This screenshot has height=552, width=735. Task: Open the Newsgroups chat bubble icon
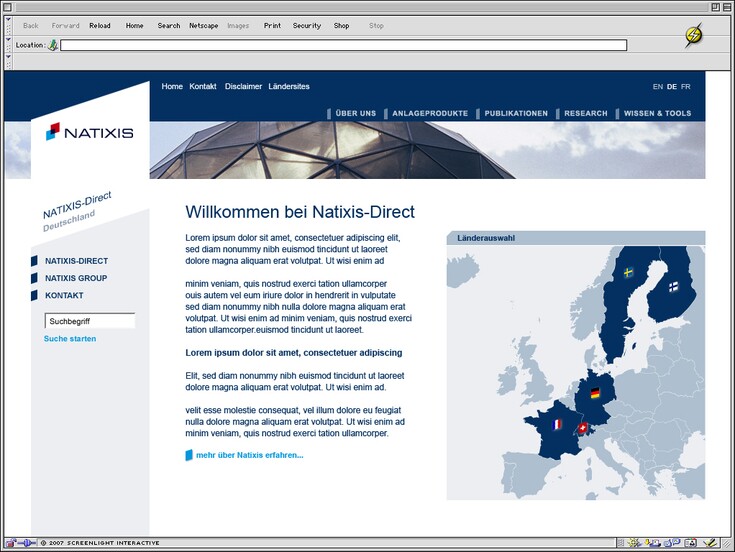672,543
